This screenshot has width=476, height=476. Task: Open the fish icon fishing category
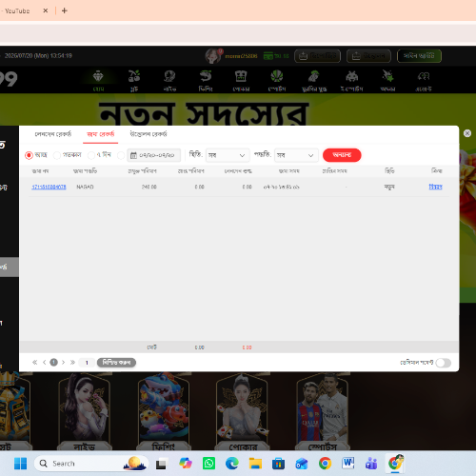206,76
